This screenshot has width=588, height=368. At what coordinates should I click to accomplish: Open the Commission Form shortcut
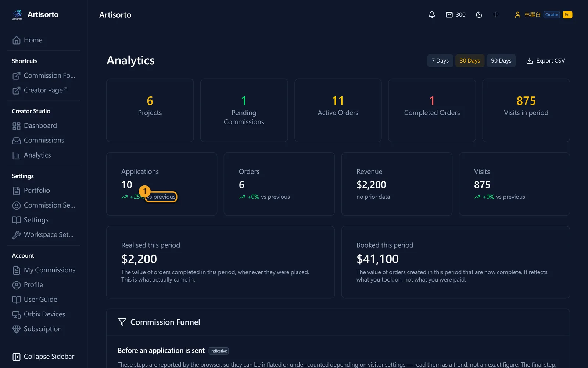coord(44,75)
